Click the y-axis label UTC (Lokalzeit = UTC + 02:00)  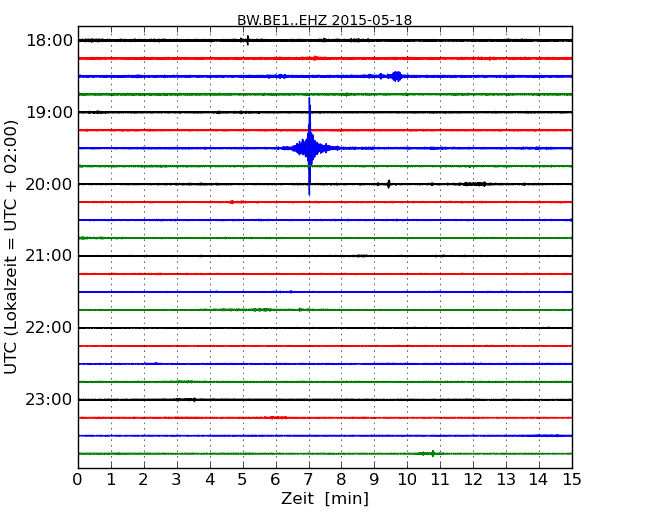pyautogui.click(x=11, y=247)
